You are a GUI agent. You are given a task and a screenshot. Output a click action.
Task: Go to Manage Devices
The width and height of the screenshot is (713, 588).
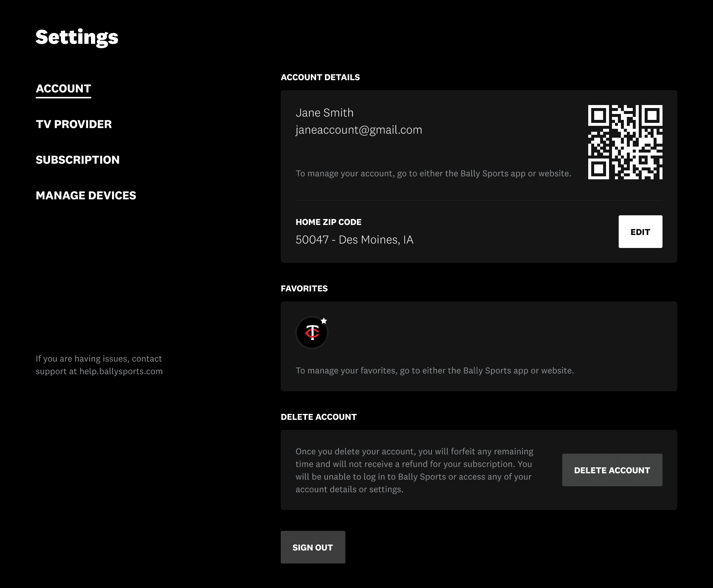(86, 196)
